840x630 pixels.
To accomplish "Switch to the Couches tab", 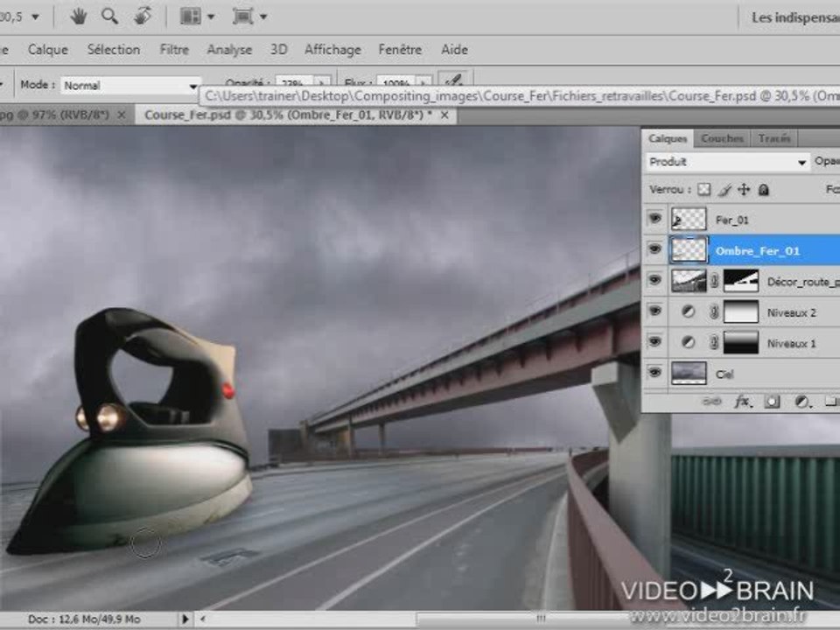I will tap(722, 139).
